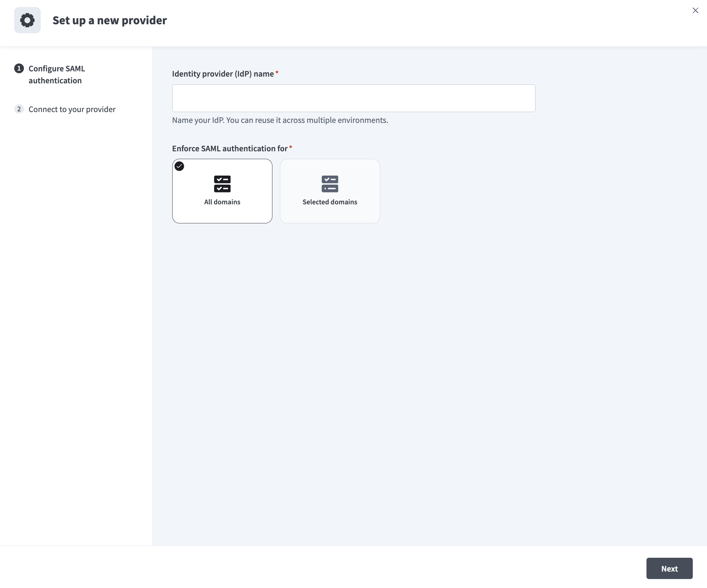707x588 pixels.
Task: Click the step 2 numbered circle
Action: click(x=19, y=109)
